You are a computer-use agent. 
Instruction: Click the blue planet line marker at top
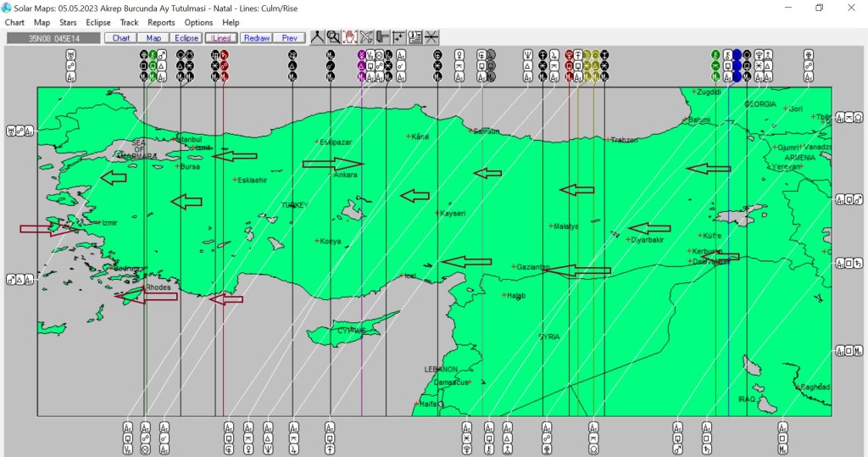[x=737, y=65]
